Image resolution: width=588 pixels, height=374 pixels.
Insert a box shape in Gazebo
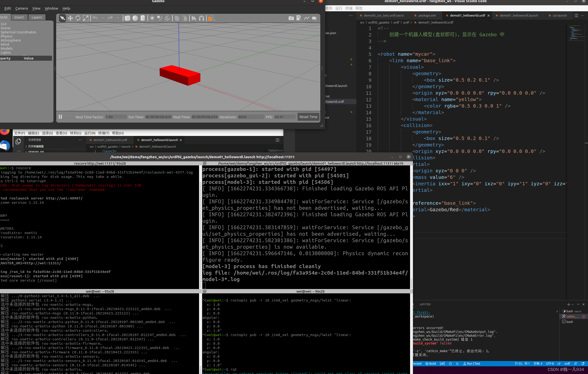point(127,18)
